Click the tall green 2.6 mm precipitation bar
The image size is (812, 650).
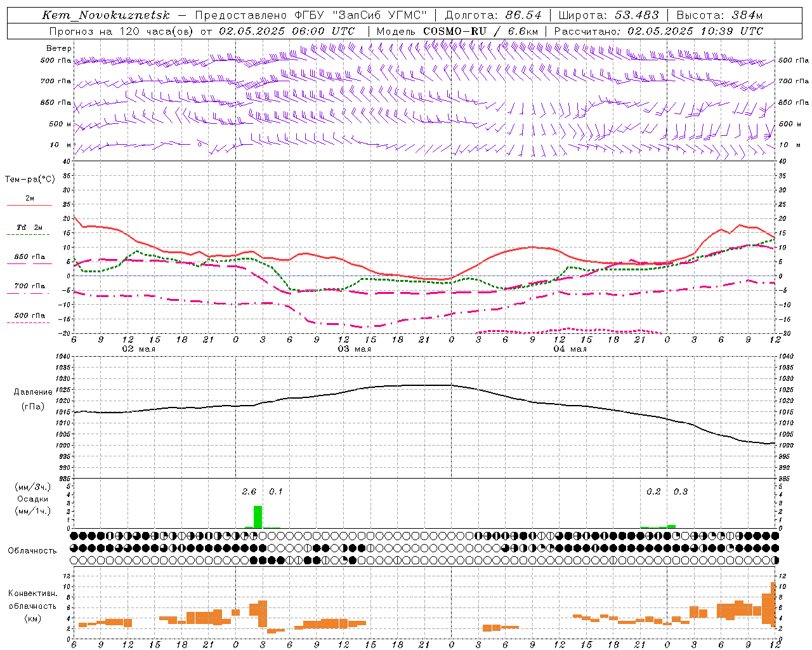pos(258,517)
